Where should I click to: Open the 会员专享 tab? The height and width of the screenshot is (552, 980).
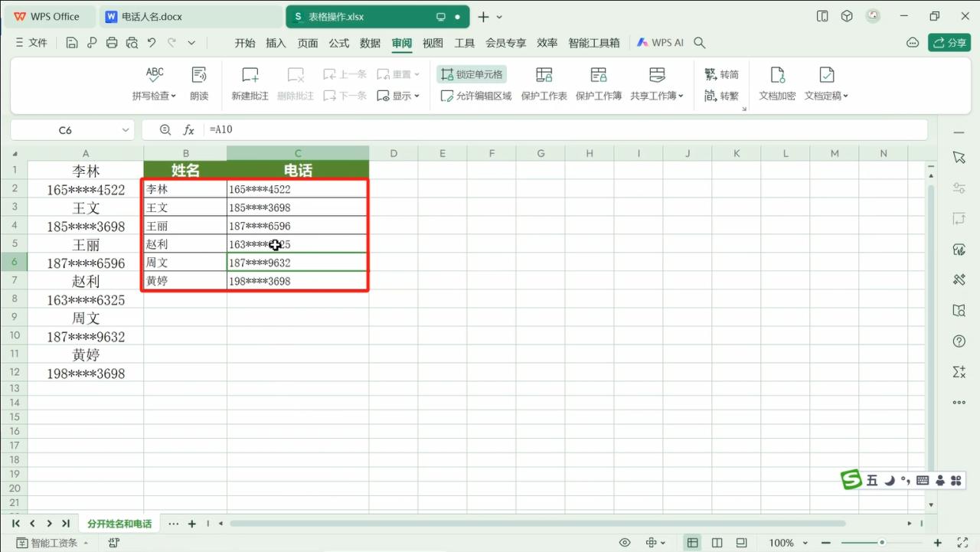point(506,43)
